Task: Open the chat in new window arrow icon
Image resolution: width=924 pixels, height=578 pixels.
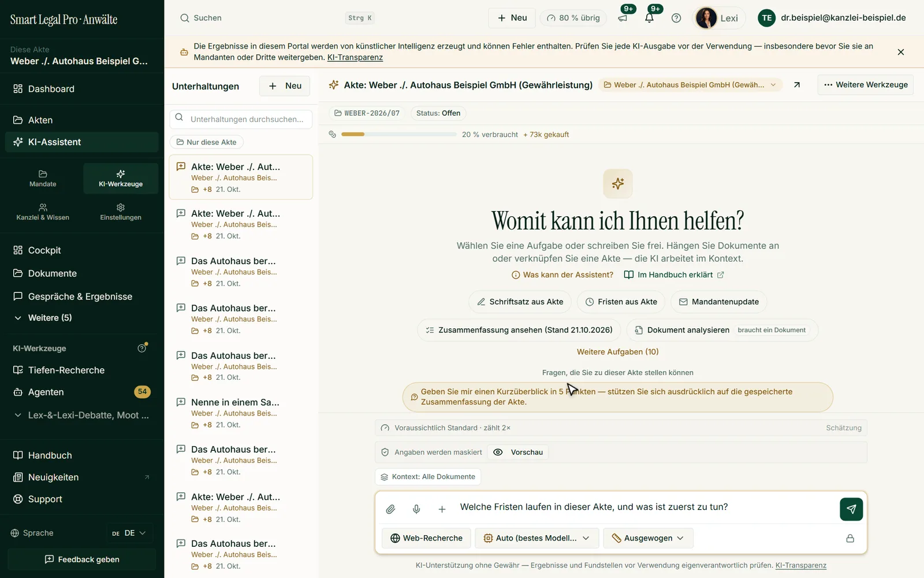Action: tap(797, 85)
